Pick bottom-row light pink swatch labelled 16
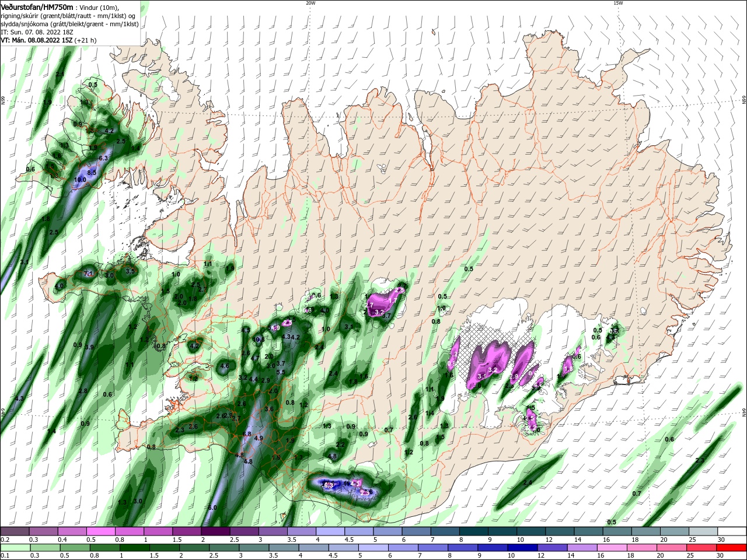The height and width of the screenshot is (560, 747). coord(612,548)
